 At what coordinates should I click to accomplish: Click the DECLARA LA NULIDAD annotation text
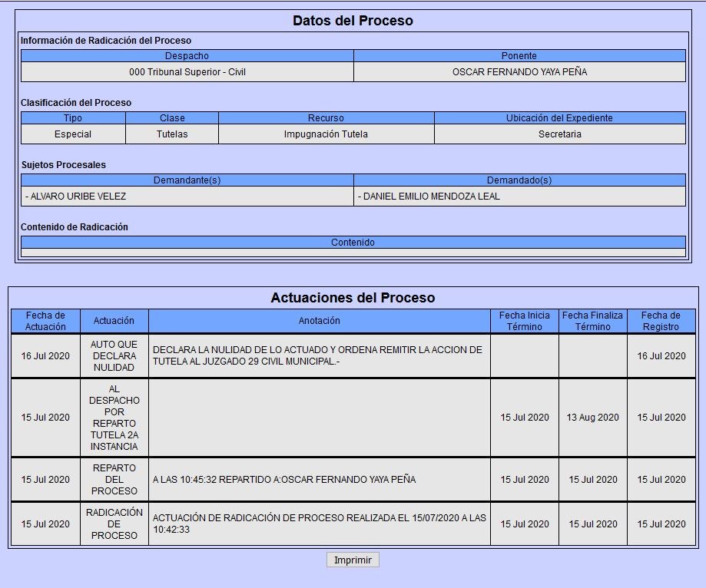tap(317, 356)
